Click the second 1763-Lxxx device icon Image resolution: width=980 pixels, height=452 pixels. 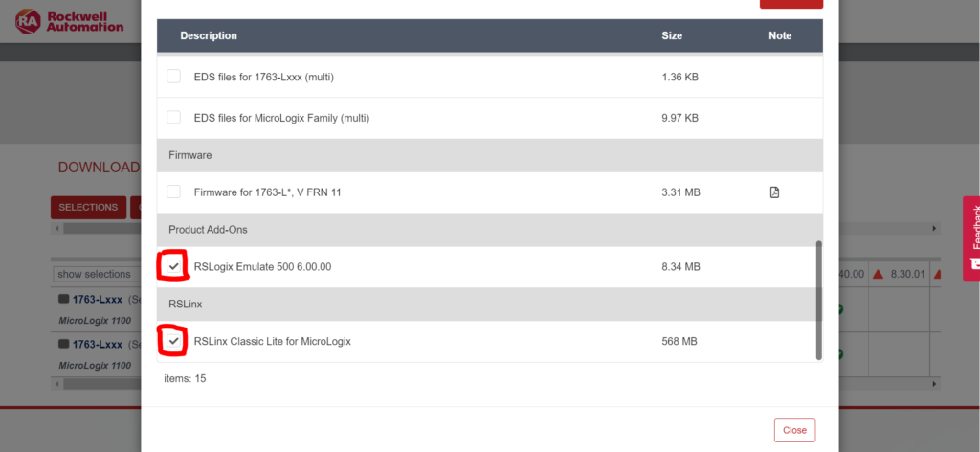click(x=63, y=344)
